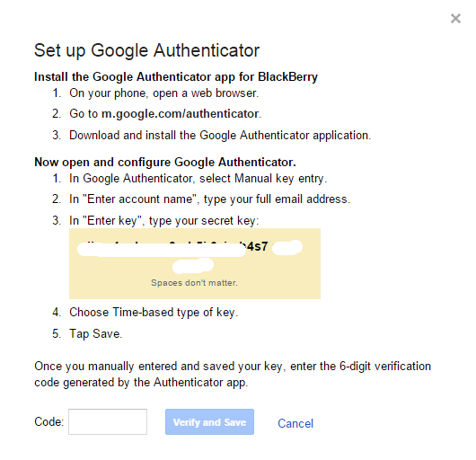Click the "Code:" label
The image size is (476, 460).
click(49, 421)
